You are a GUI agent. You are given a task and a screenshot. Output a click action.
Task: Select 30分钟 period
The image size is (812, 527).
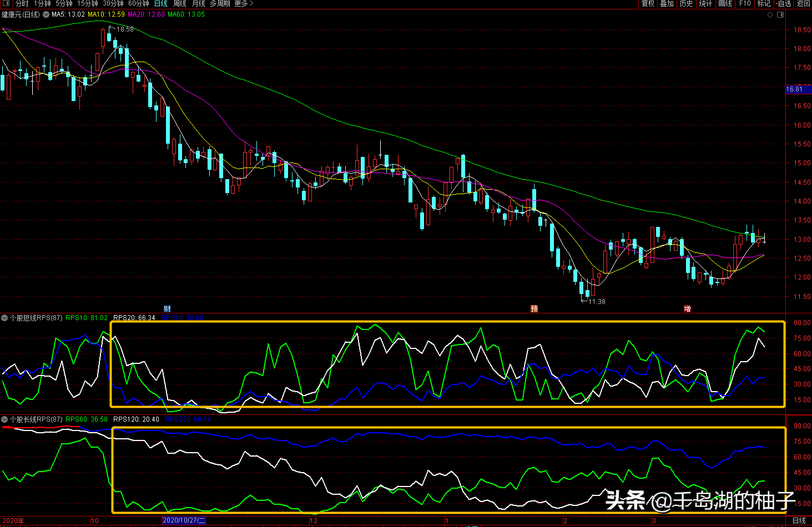[x=113, y=3]
